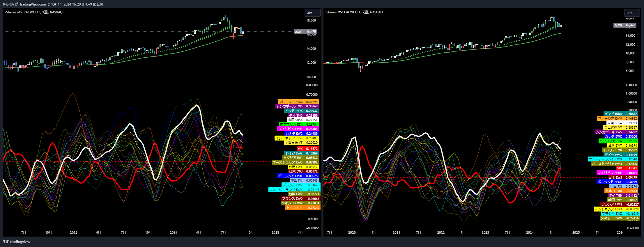Select the タイ THD 0.01112 label
The image size is (644, 247).
(622, 196)
